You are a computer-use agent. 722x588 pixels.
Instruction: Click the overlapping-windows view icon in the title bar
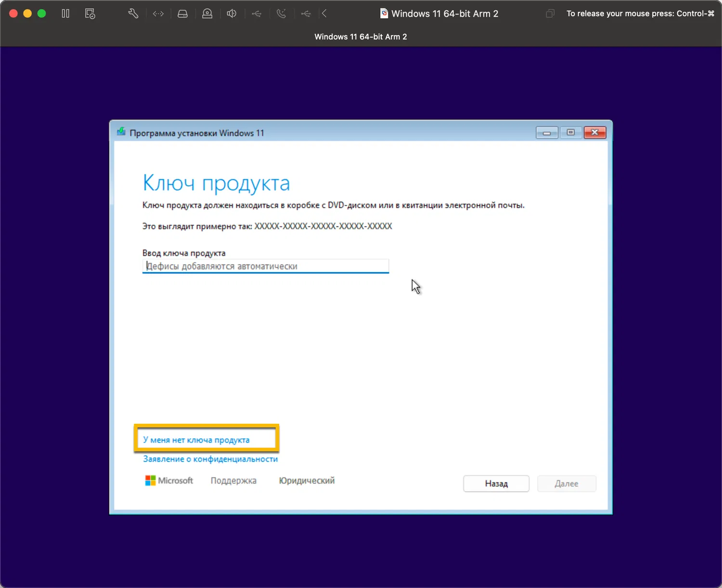pos(550,13)
